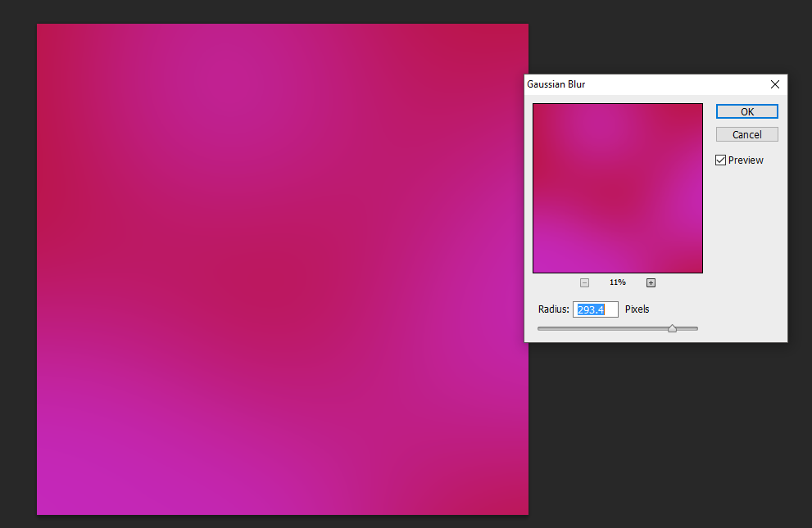
Task: Zoom in the blur preview with plus icon
Action: pyautogui.click(x=651, y=283)
